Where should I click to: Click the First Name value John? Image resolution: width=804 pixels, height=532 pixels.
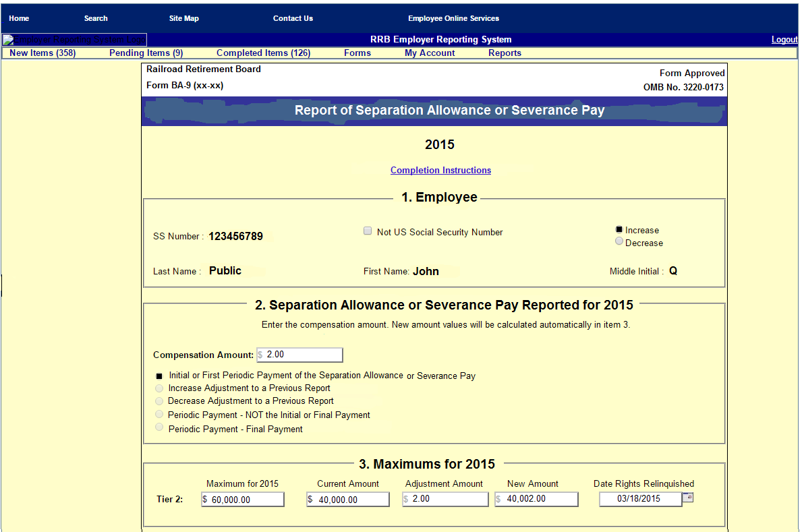point(426,271)
